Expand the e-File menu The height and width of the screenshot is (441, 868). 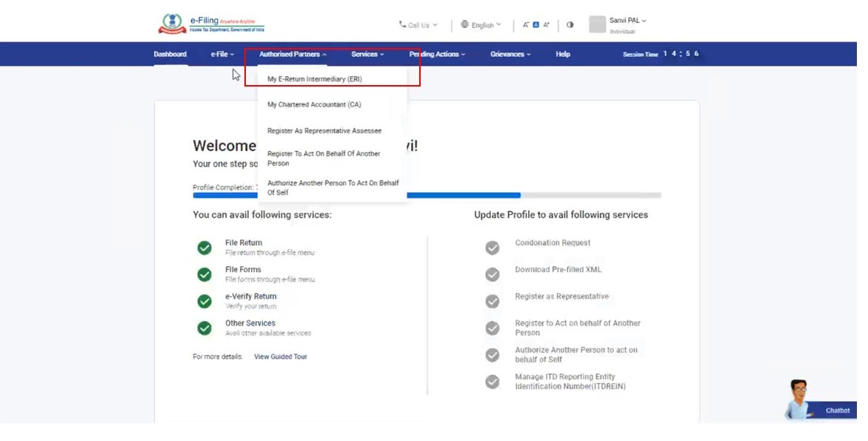221,55
